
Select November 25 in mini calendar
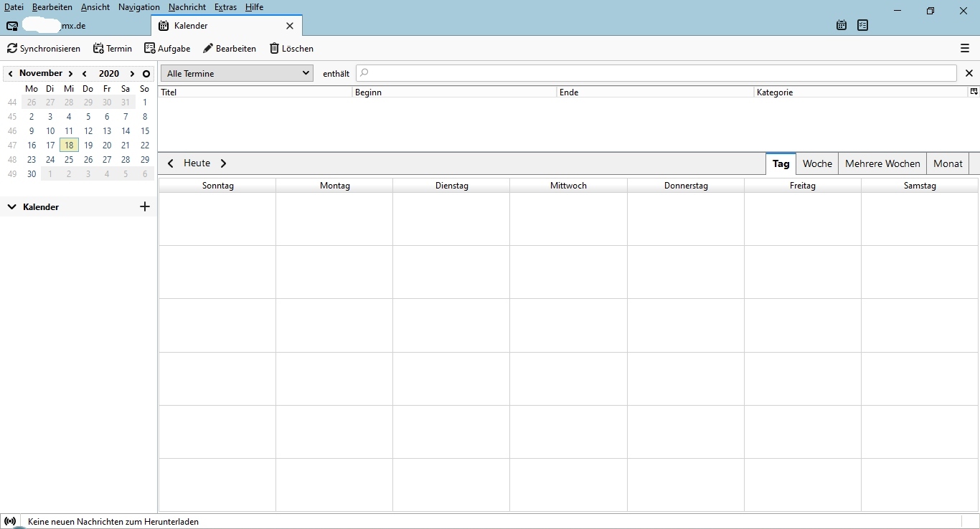[69, 160]
